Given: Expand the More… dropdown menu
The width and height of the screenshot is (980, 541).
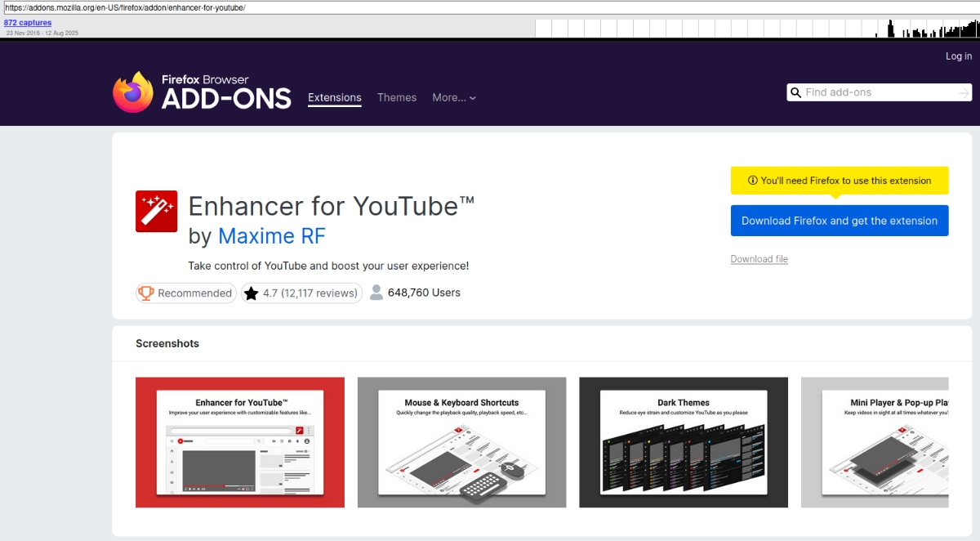Looking at the screenshot, I should pos(454,97).
